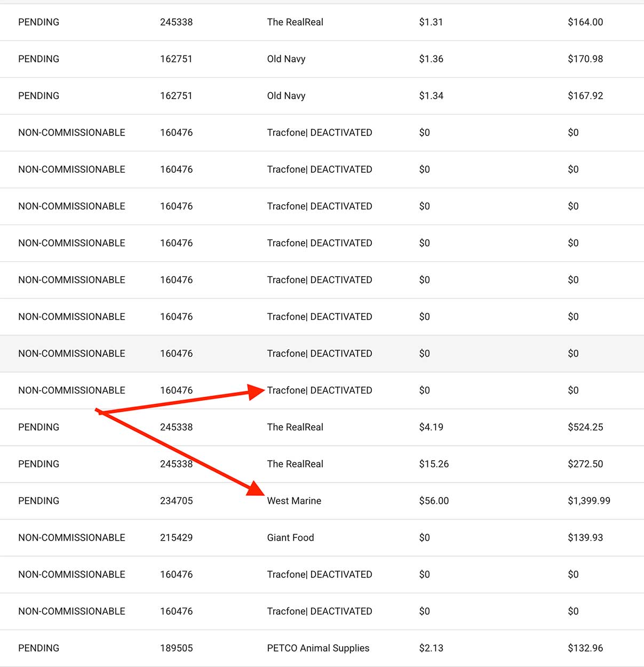Viewport: 644px width, 667px height.
Task: Click advertiser ID 234705
Action: pos(176,501)
